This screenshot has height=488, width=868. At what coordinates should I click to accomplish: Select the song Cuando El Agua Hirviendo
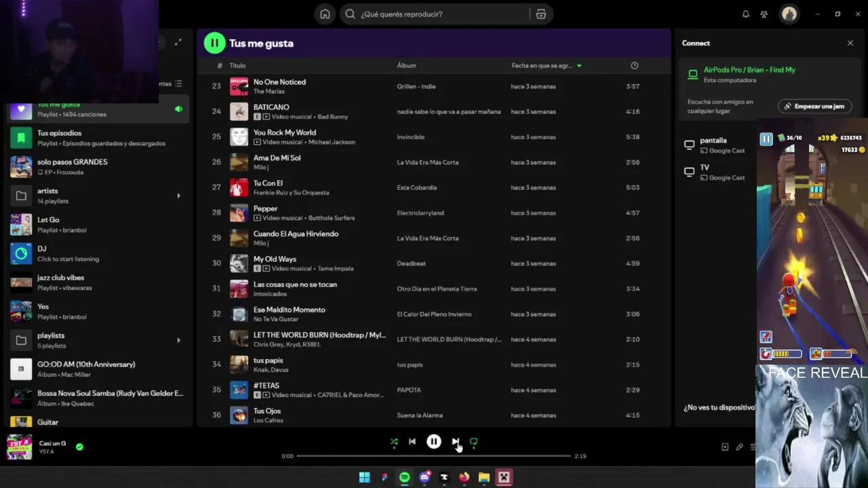click(x=296, y=234)
